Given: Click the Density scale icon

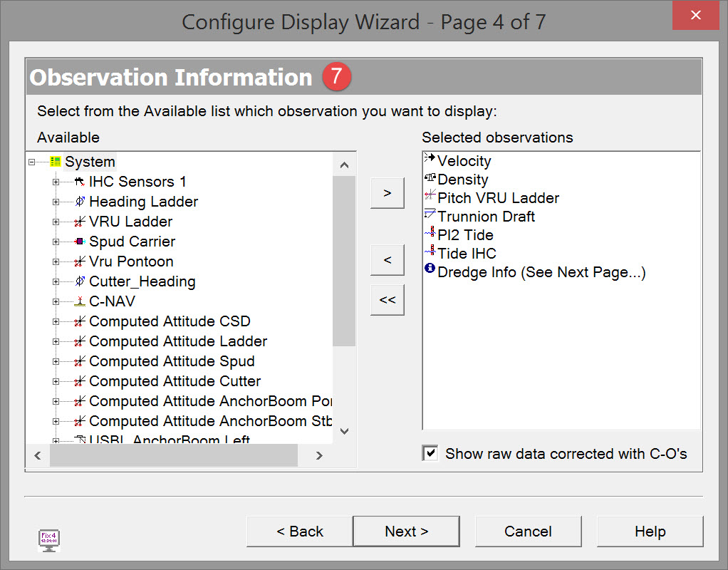Looking at the screenshot, I should [430, 178].
